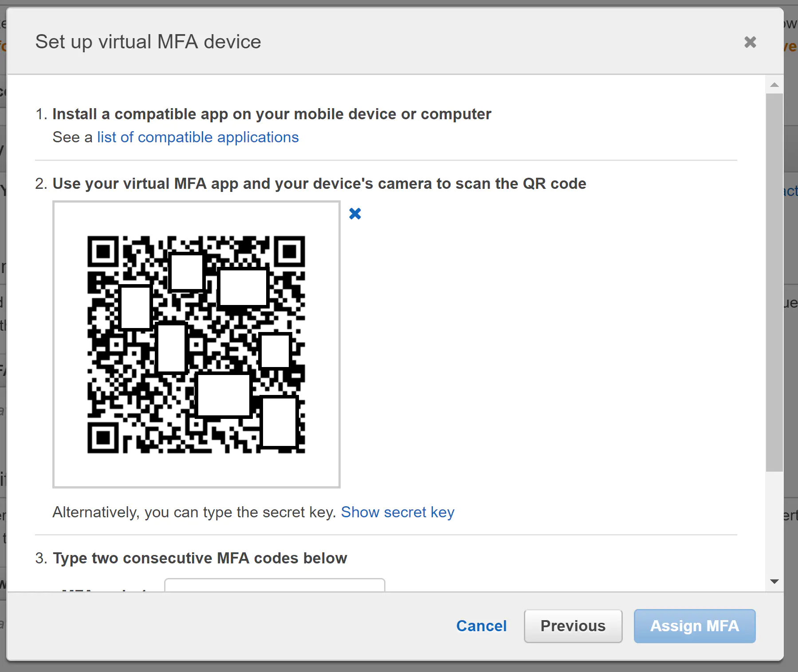This screenshot has width=798, height=672.
Task: Click "Use your virtual MFA app" step heading
Action: pyautogui.click(x=319, y=184)
